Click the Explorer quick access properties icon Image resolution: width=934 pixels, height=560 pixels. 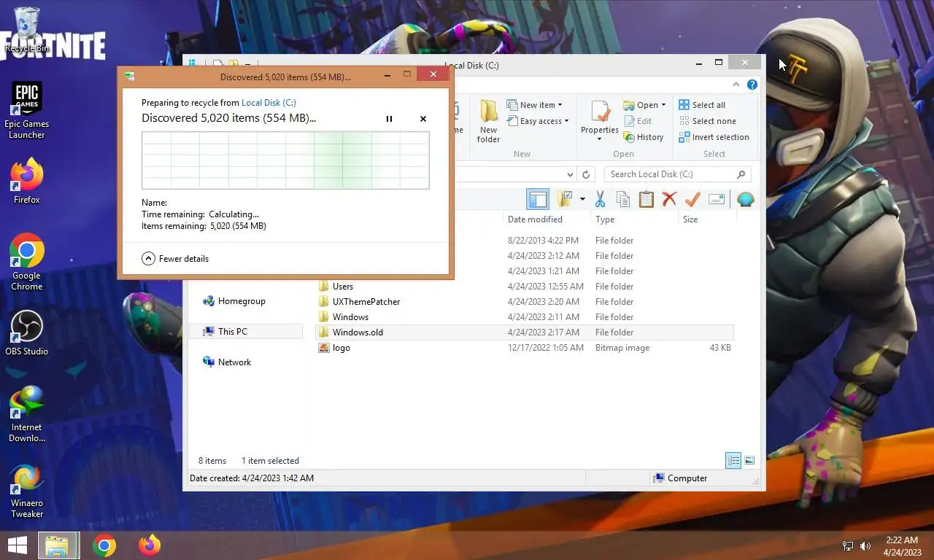coord(217,65)
